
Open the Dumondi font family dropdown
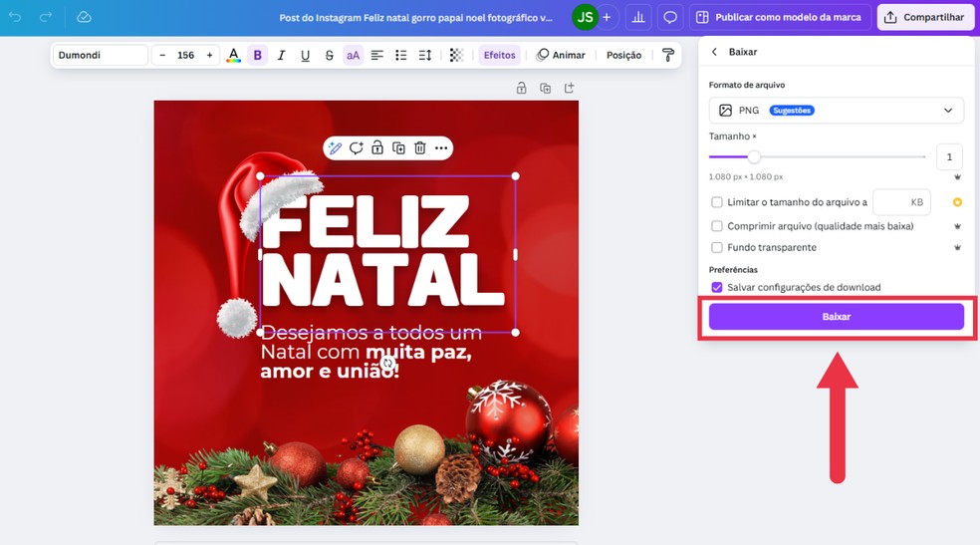coord(100,56)
